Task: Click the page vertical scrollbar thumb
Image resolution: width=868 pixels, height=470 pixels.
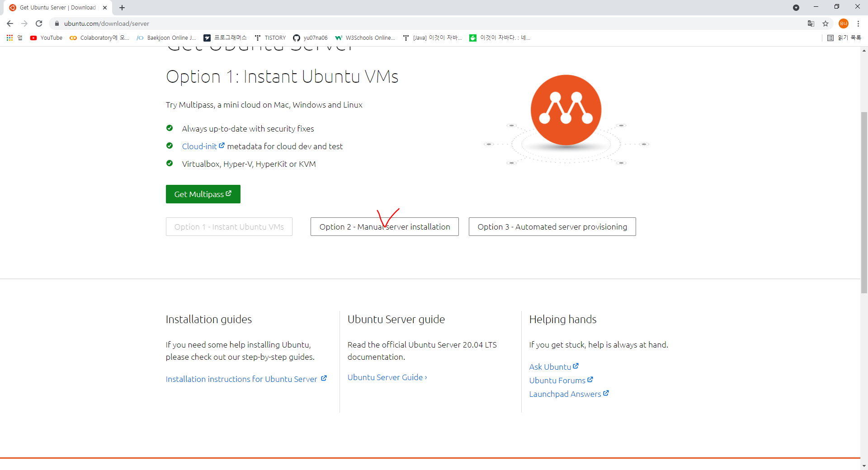Action: [x=864, y=202]
